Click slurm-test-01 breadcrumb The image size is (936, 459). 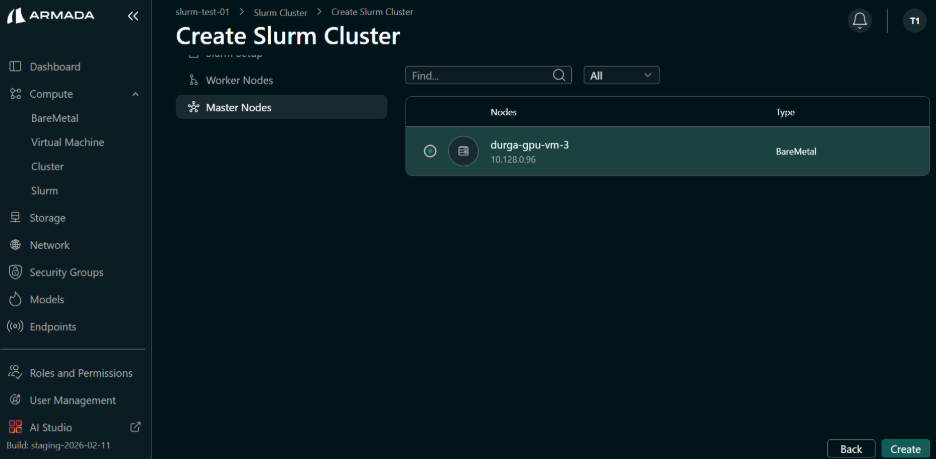point(202,11)
